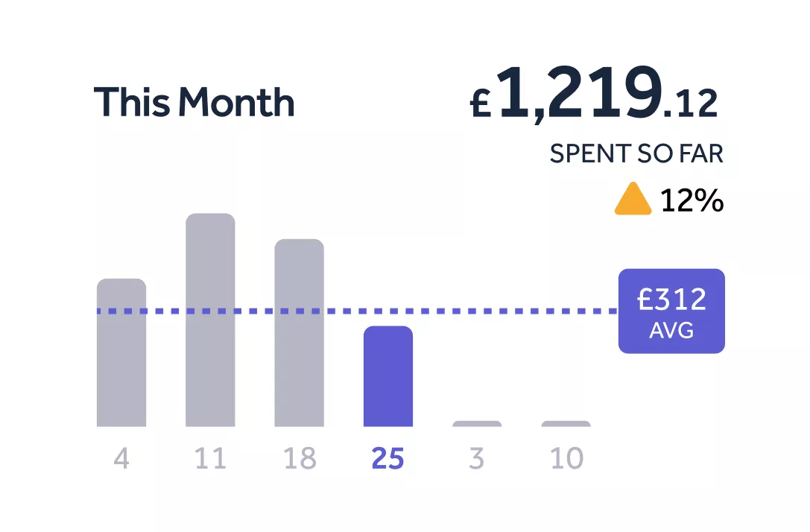Click the tallest grey bar for week 11
Screen dimensions: 810x532
[x=210, y=320]
